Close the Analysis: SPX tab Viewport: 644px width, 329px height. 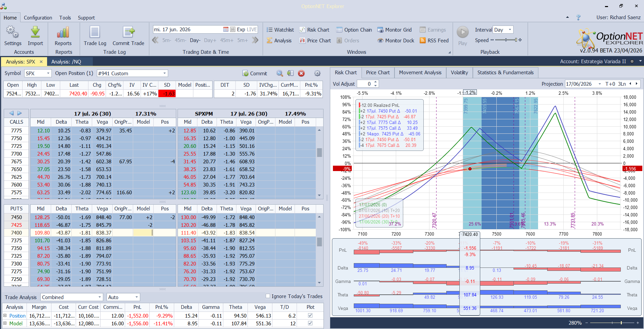pyautogui.click(x=41, y=62)
